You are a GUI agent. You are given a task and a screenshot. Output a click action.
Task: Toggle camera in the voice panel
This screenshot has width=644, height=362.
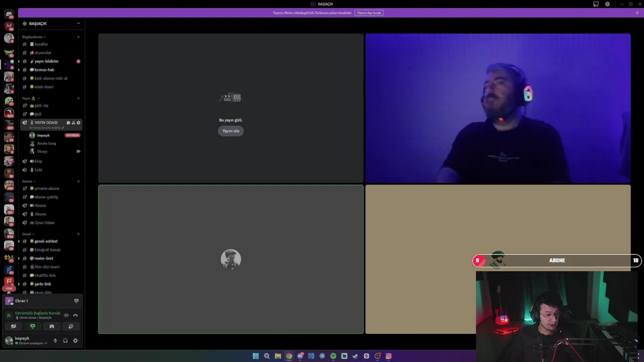pyautogui.click(x=14, y=326)
